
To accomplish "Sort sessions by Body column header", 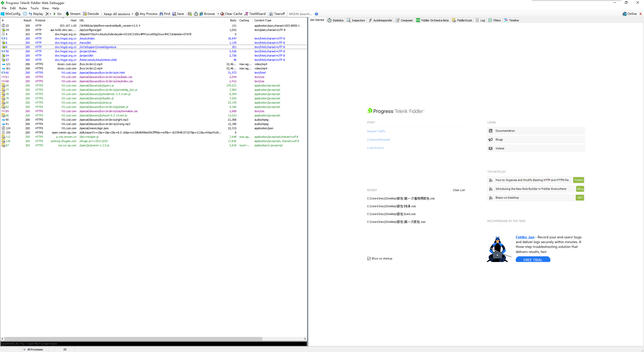I will [x=231, y=20].
